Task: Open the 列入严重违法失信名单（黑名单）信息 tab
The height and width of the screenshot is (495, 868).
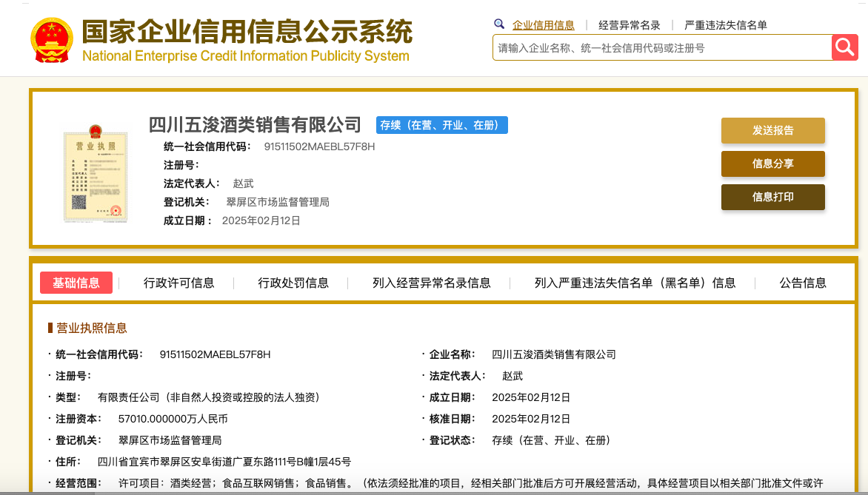Action: click(635, 283)
